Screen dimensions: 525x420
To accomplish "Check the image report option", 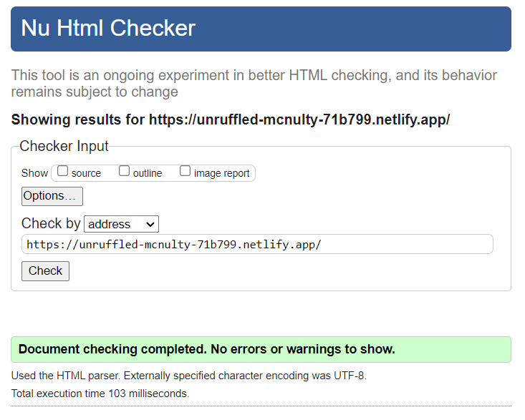I will [x=186, y=171].
